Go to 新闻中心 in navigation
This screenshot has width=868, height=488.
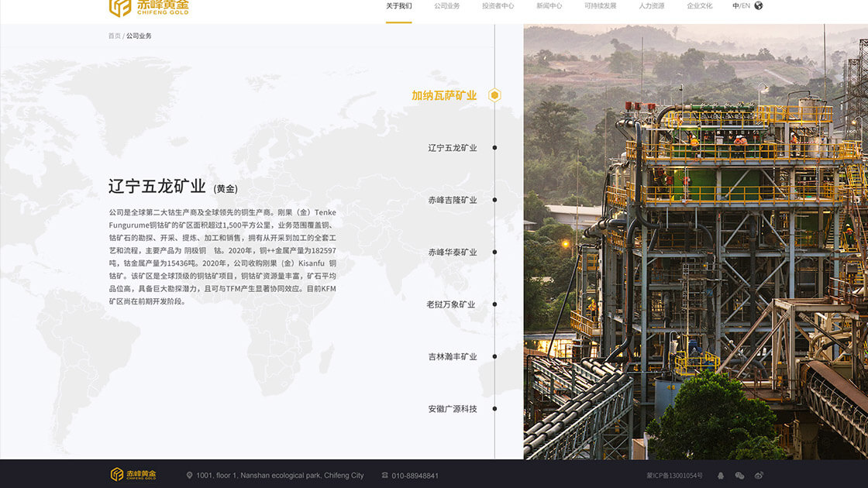click(x=549, y=6)
